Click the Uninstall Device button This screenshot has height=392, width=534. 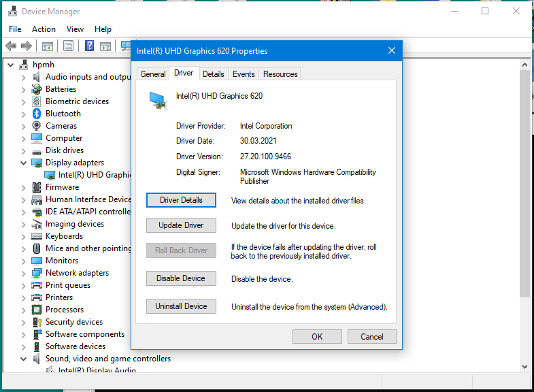coord(181,306)
